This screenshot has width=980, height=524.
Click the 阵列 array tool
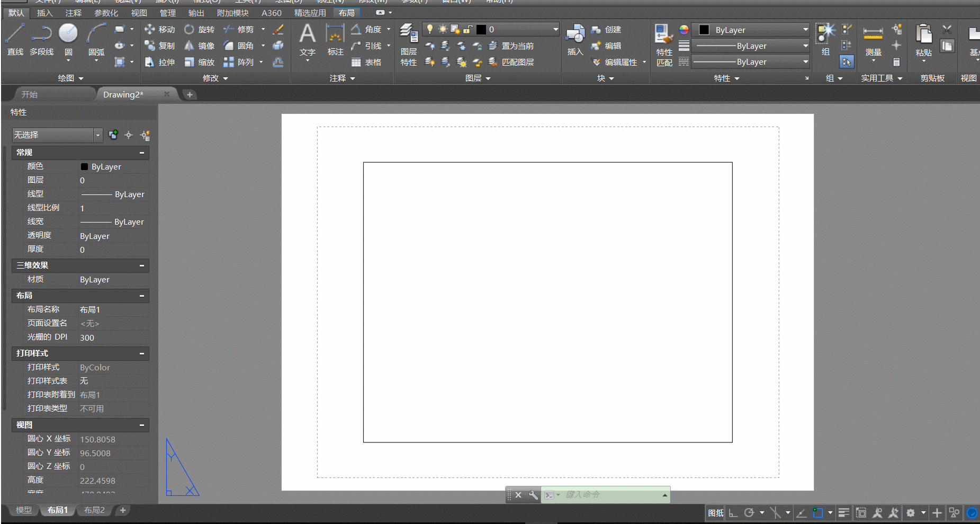coord(239,63)
